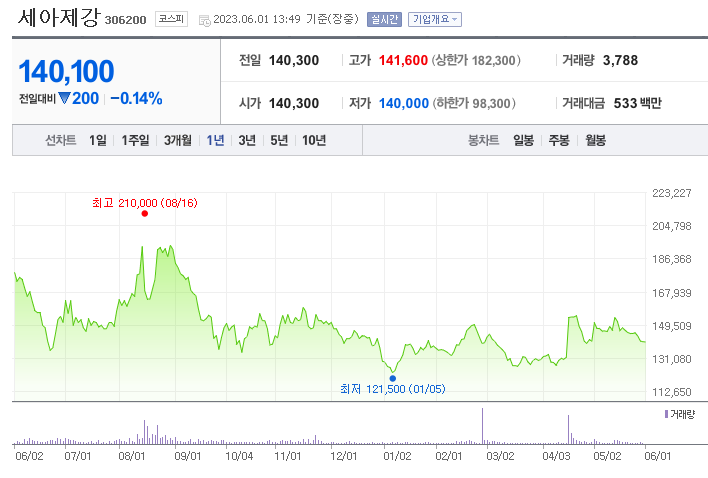Screen dimensions: 708x478
Task: Click the 거래량 value 3,788
Action: pyautogui.click(x=620, y=60)
